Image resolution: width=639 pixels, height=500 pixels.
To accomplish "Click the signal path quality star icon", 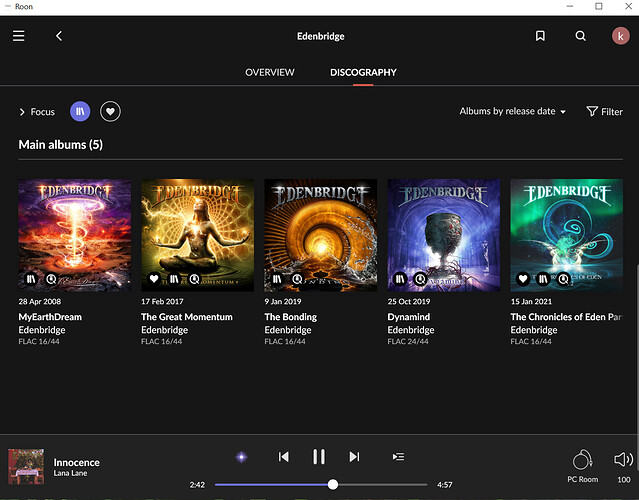I will point(241,457).
